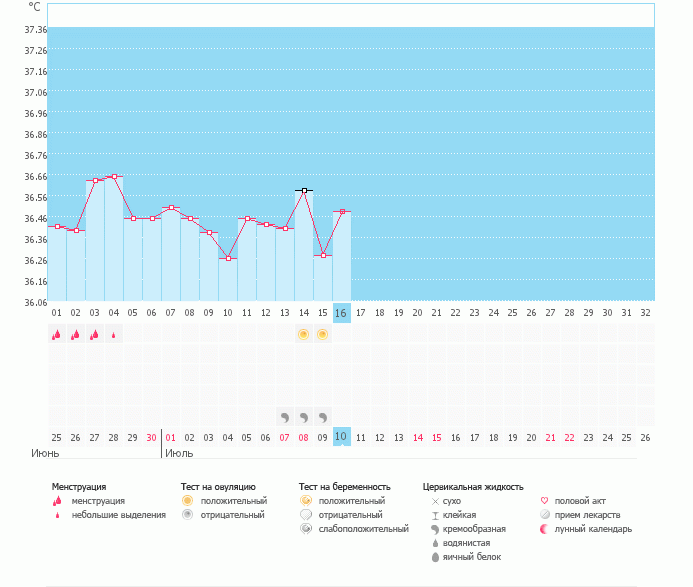Select cycle day 32 on the chart axis
The width and height of the screenshot is (693, 587).
pyautogui.click(x=645, y=313)
